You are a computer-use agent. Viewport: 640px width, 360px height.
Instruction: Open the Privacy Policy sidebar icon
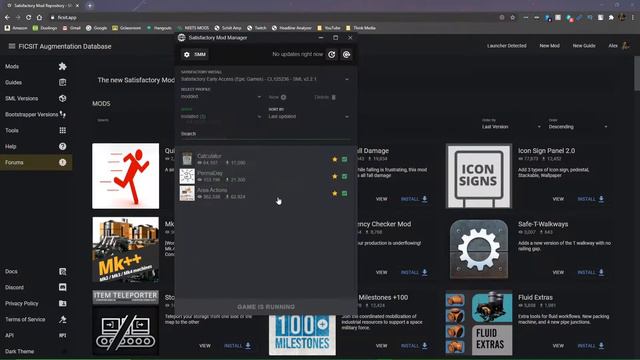click(x=62, y=303)
